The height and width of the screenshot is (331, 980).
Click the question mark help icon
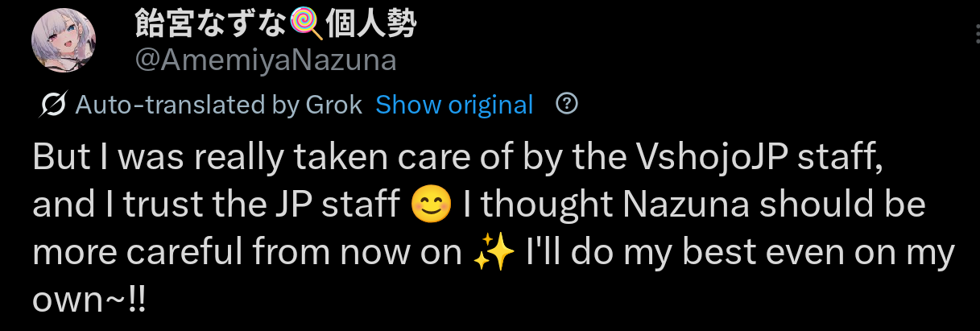[x=568, y=103]
